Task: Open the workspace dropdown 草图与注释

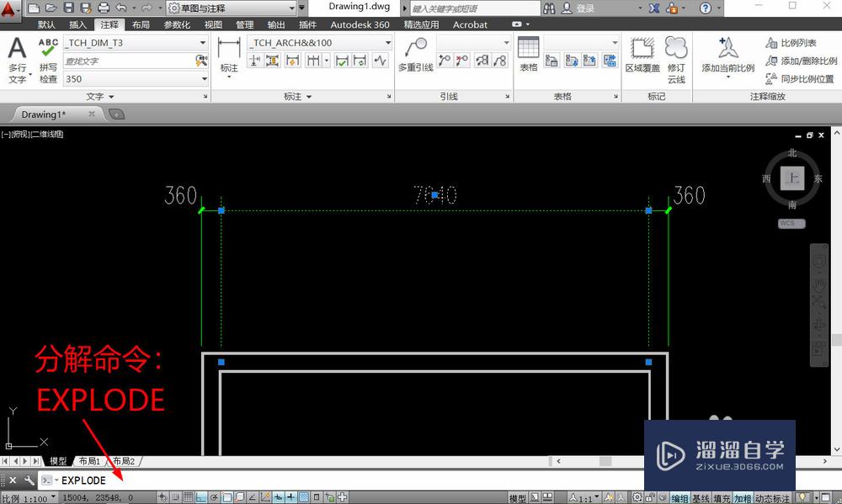Action: coord(232,8)
